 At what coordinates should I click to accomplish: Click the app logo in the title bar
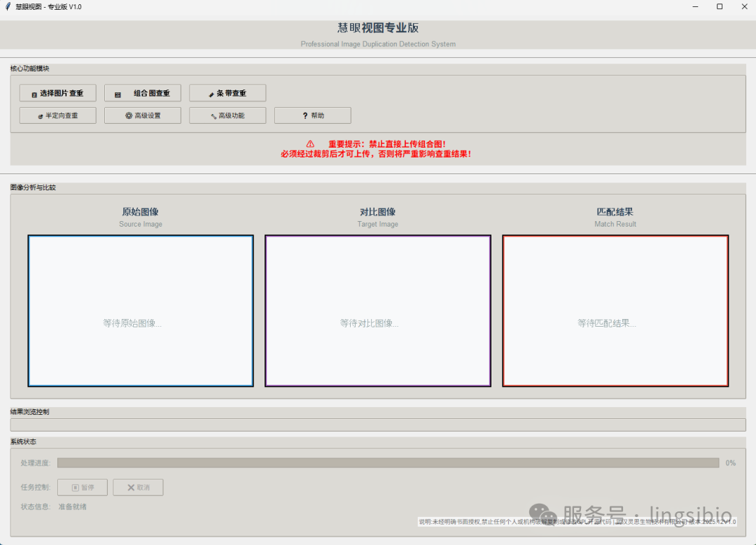pos(9,6)
